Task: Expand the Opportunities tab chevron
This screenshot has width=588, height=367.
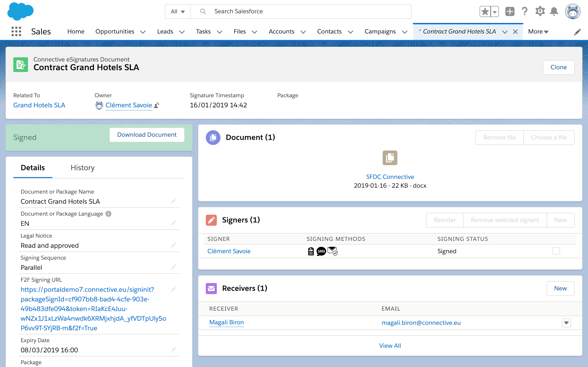Action: click(x=143, y=32)
